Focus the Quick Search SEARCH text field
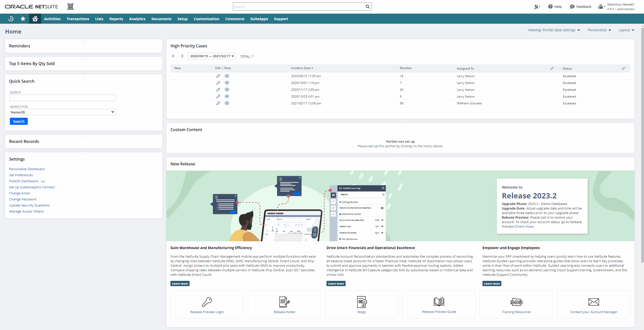Screen dimensions: 644x330 pos(63,98)
